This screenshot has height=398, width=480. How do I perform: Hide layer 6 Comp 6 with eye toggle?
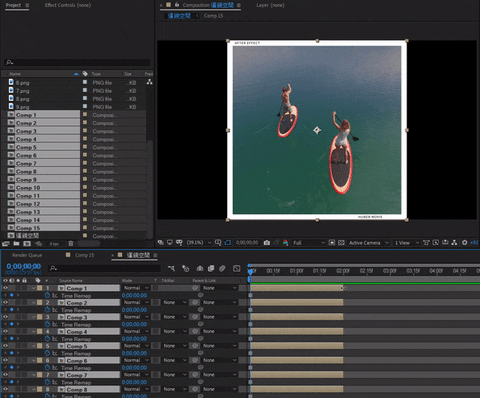5,360
